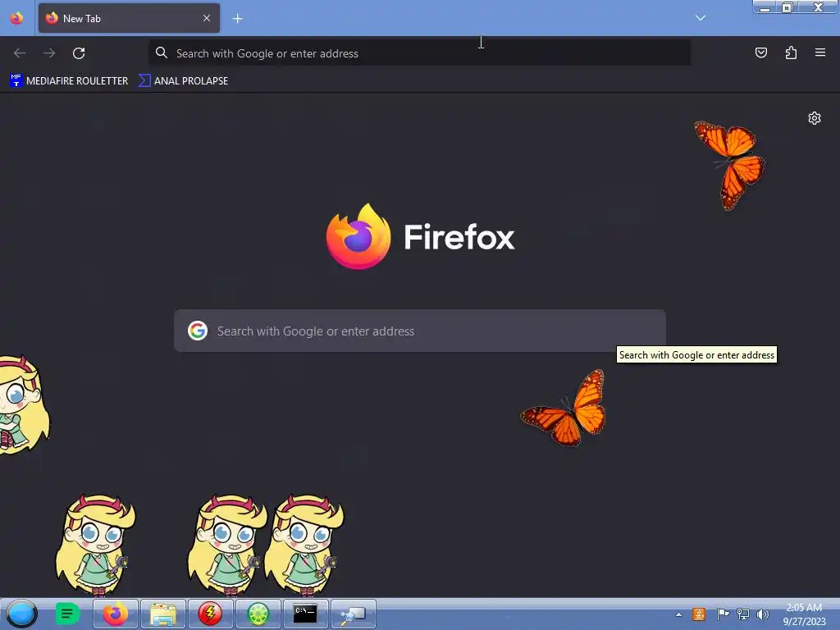Click the lower butterfly near search box

pyautogui.click(x=564, y=409)
